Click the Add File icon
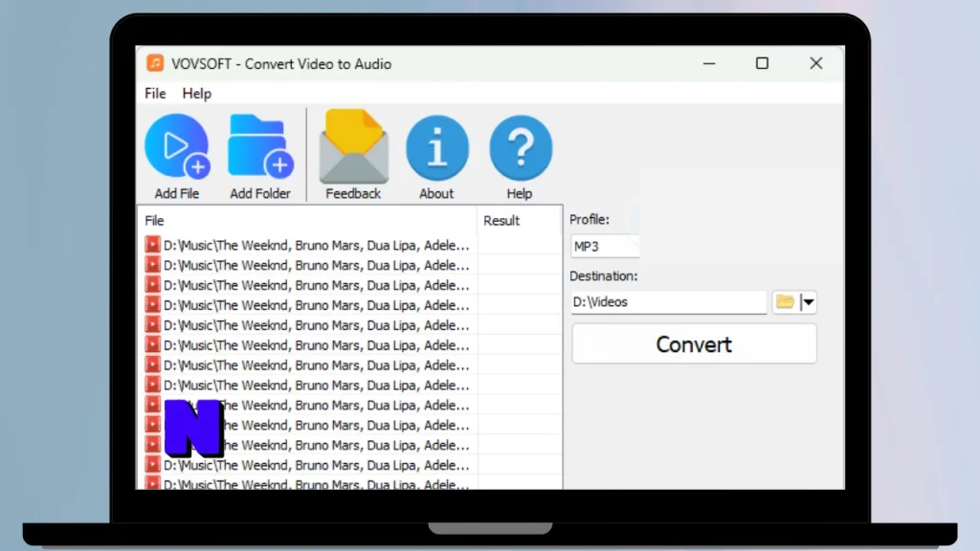Screen dimensions: 980x551 [177, 146]
